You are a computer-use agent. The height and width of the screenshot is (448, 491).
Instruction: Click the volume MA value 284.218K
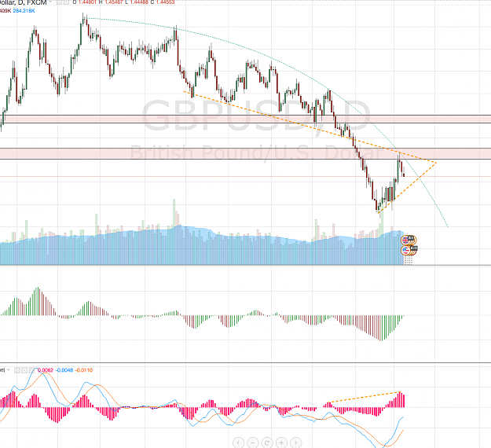[x=24, y=11]
